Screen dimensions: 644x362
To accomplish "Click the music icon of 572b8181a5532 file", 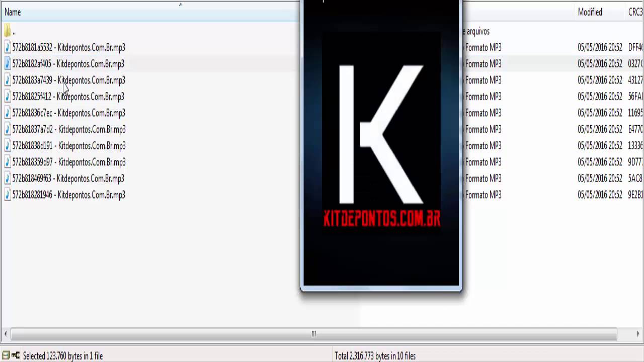I will [8, 48].
